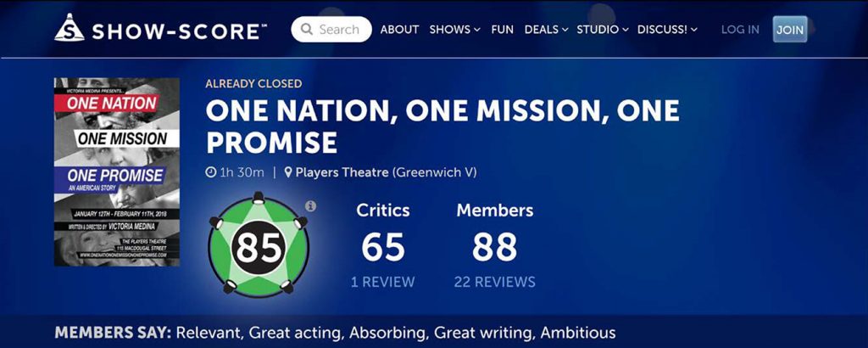The image size is (868, 348).
Task: Expand the SHOWS dropdown menu
Action: coord(455,30)
